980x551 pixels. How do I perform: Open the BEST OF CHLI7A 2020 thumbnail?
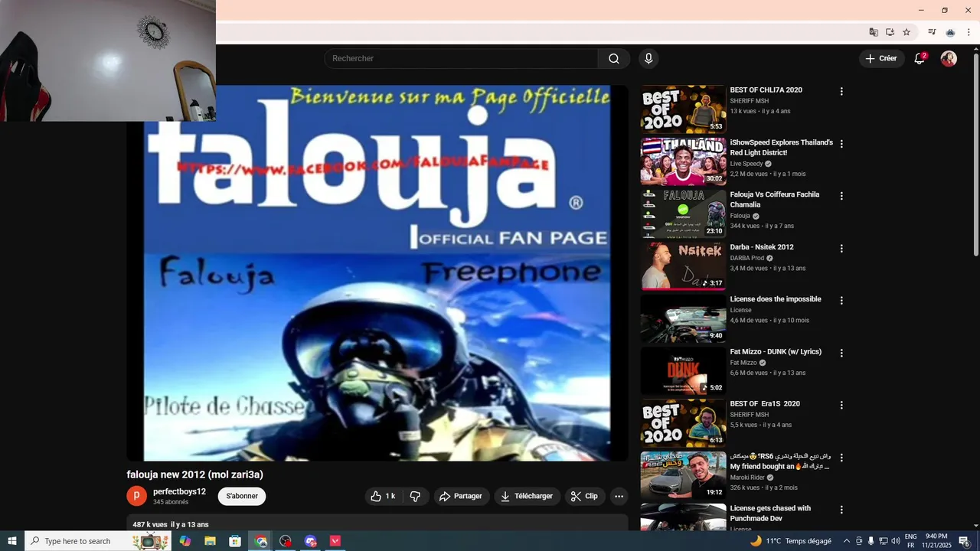683,109
